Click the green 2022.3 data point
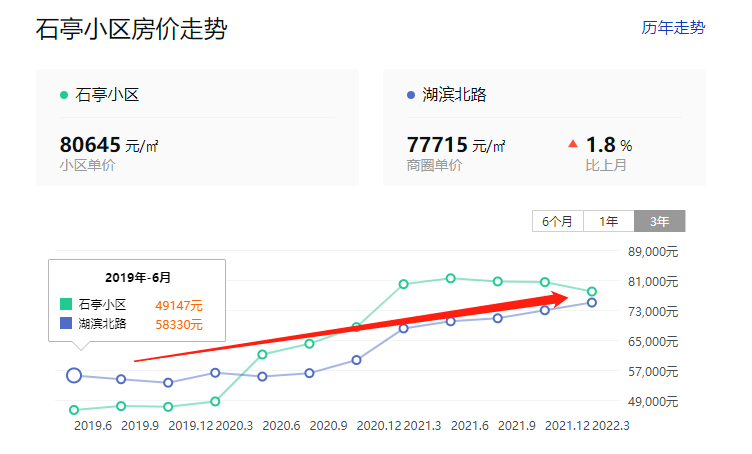Image resolution: width=752 pixels, height=454 pixels. pos(592,291)
